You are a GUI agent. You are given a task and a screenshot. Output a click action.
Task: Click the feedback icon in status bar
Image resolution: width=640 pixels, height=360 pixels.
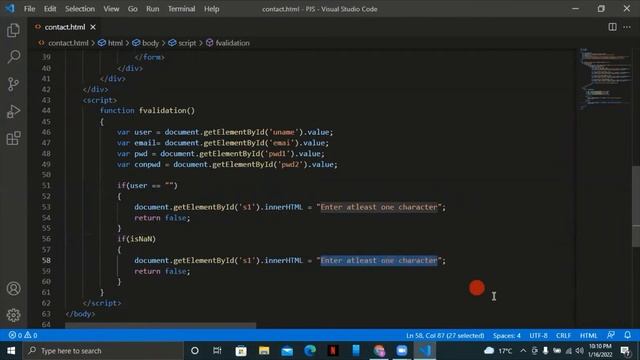(x=611, y=335)
